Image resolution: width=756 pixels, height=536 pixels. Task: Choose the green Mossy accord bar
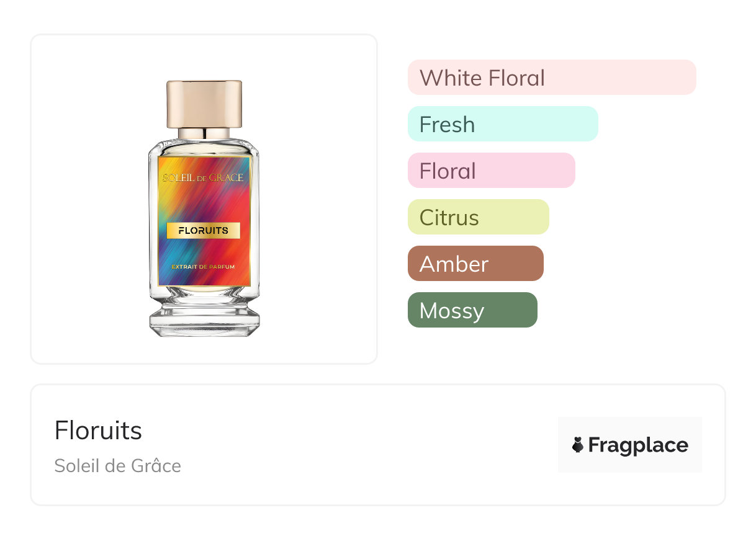(x=472, y=310)
